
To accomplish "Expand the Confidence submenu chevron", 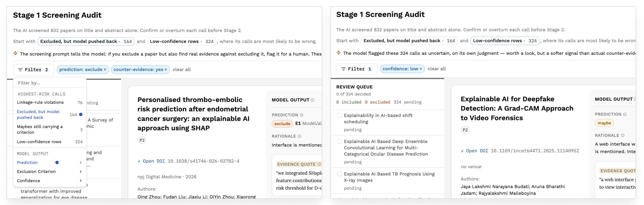I will click(x=81, y=181).
